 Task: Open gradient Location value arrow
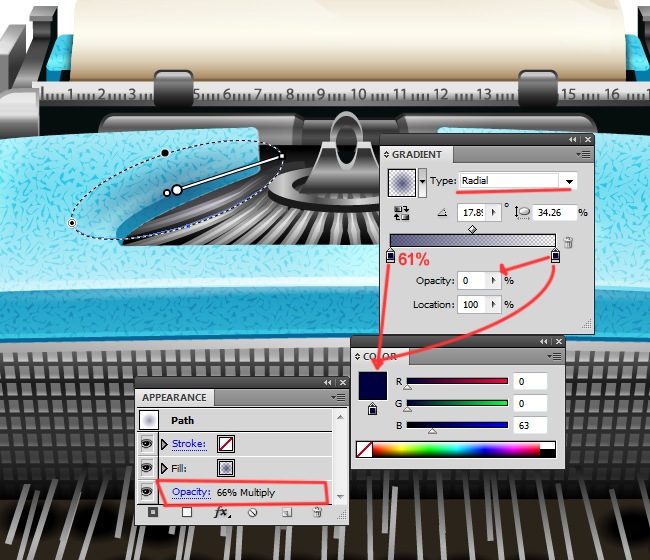click(x=493, y=305)
